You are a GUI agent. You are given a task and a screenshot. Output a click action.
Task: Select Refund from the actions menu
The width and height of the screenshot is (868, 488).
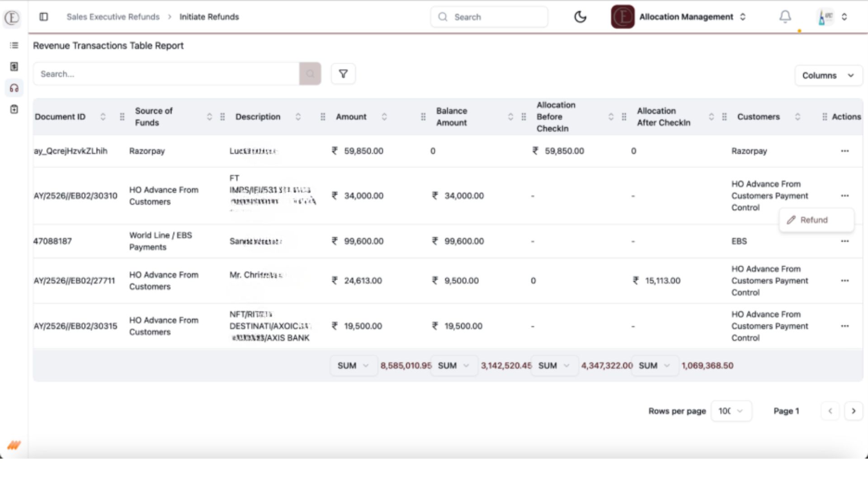pyautogui.click(x=814, y=220)
